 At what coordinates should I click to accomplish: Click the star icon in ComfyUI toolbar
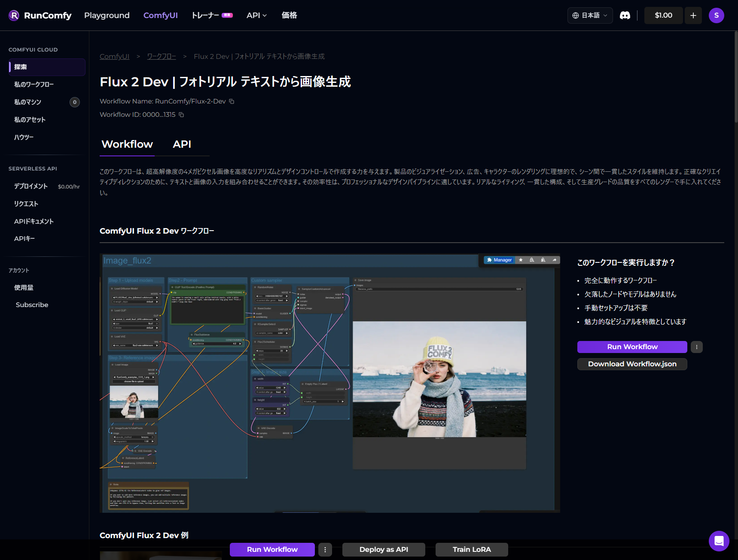pos(521,260)
